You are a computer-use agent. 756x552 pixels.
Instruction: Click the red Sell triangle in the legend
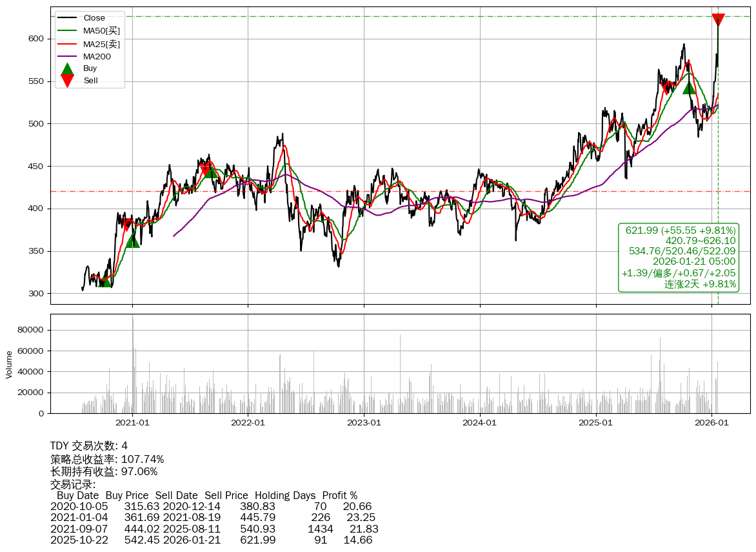click(67, 81)
